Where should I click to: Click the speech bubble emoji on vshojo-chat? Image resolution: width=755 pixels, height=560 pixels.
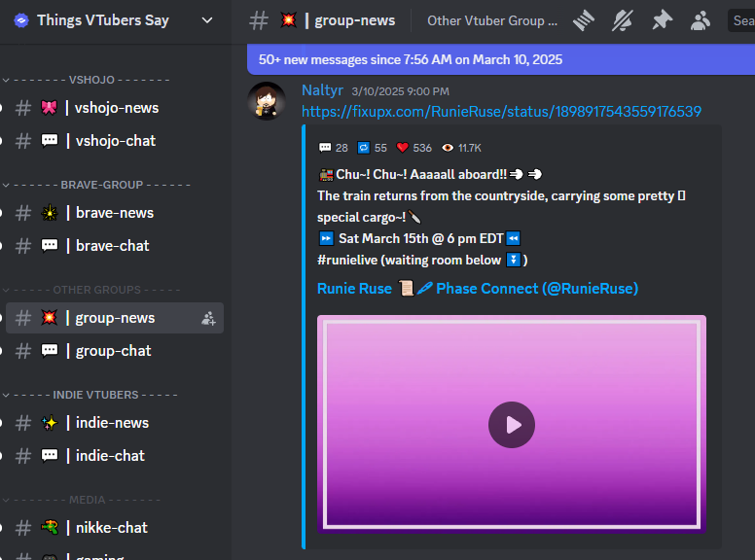coord(49,140)
